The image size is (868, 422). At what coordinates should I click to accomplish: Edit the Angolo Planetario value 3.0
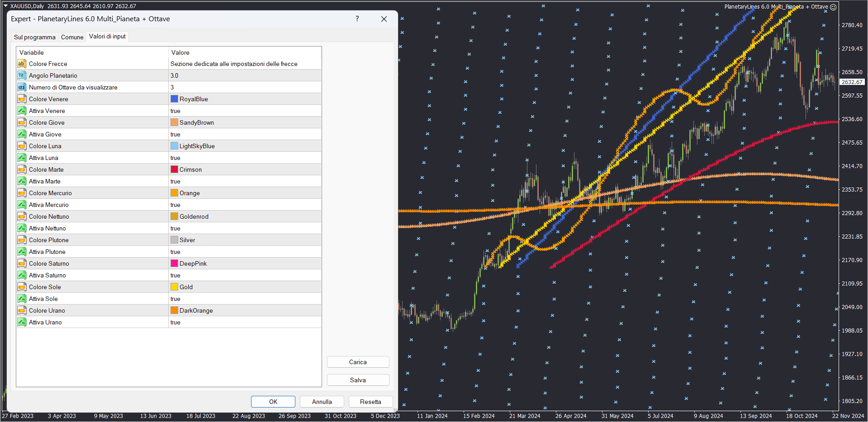click(245, 75)
